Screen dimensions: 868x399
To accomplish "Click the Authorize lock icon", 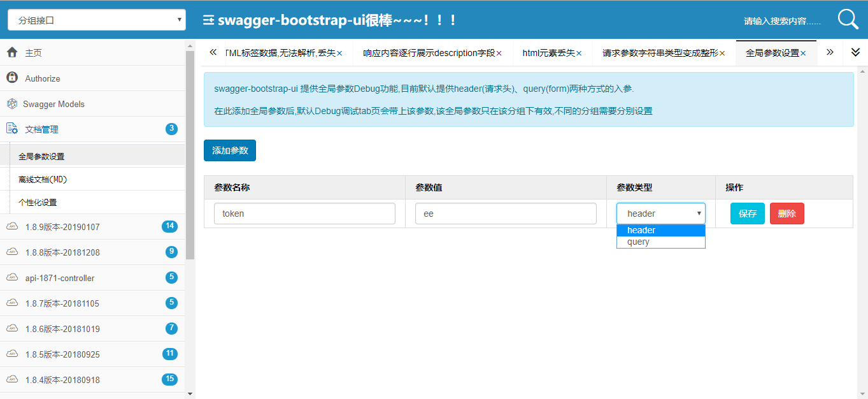I will click(x=11, y=78).
